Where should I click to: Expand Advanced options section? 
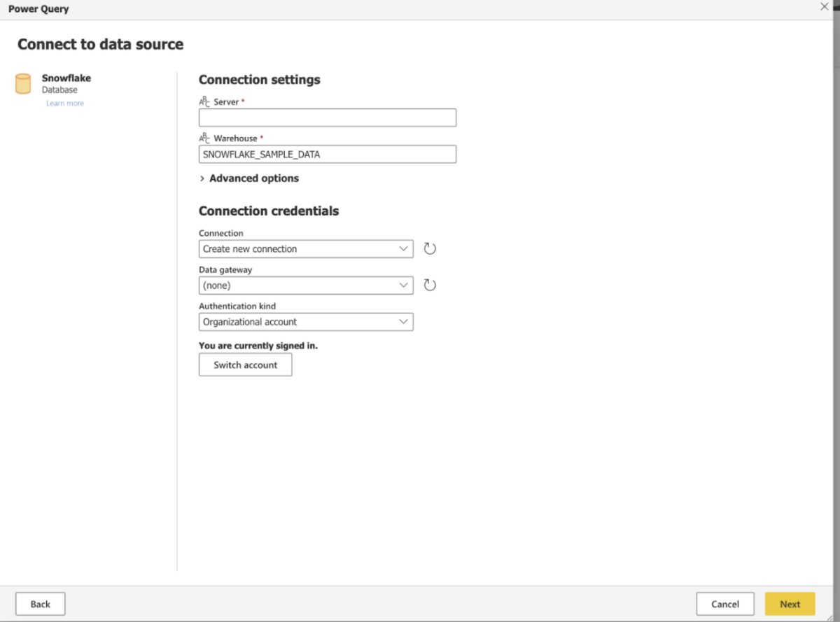(x=249, y=178)
